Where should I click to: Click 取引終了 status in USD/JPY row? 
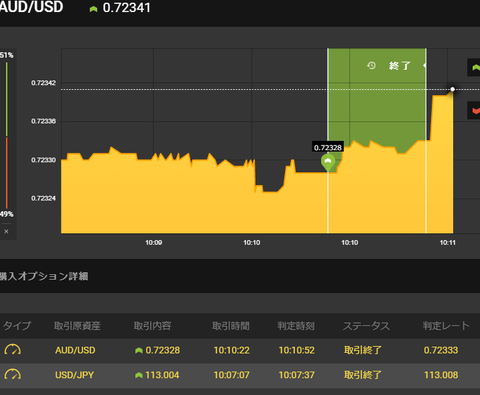[363, 375]
